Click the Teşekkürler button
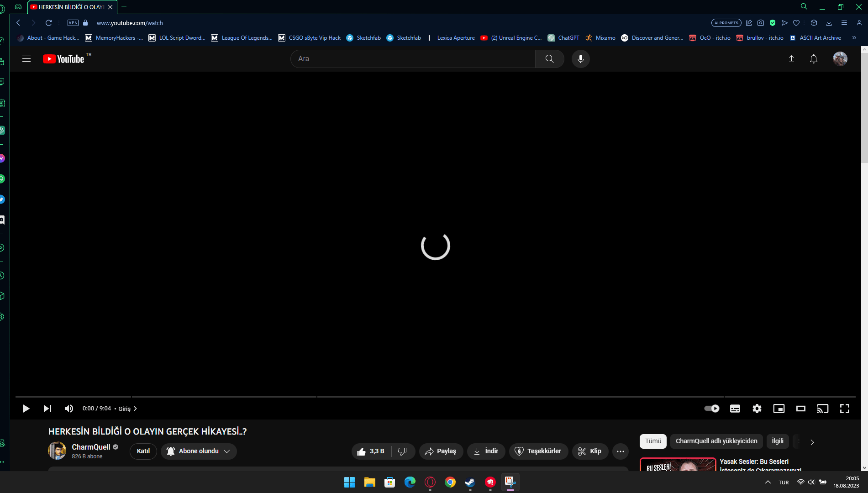Screen dimensions: 868x493 tap(538, 451)
